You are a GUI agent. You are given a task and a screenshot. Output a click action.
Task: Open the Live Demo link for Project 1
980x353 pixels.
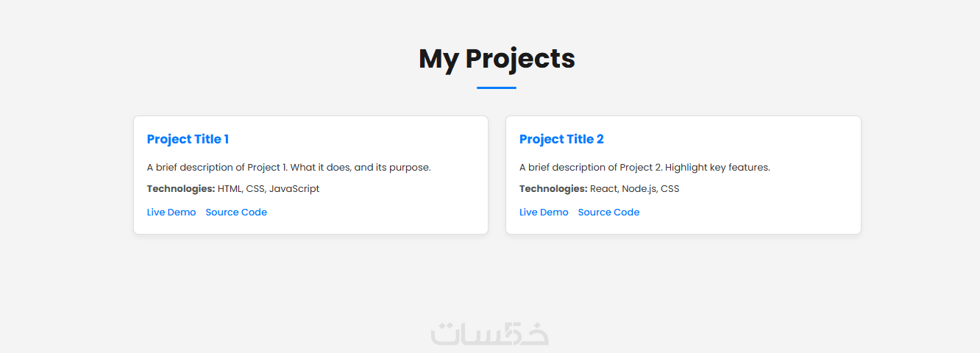click(x=171, y=213)
